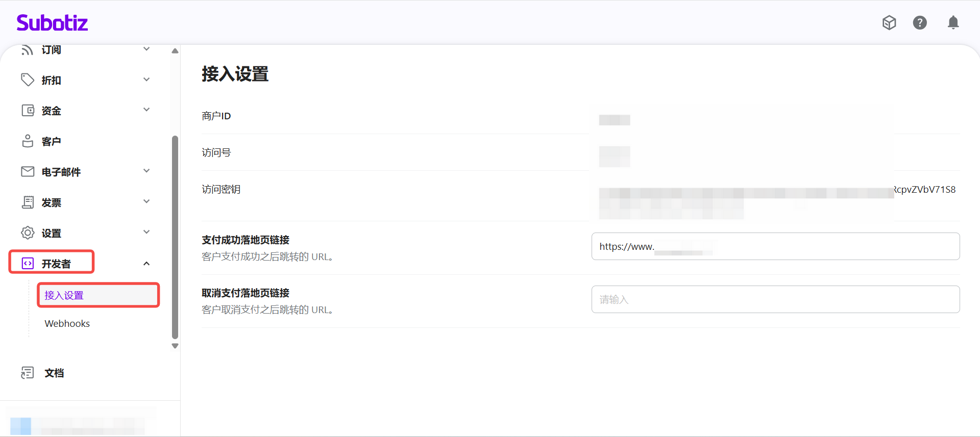
Task: Collapse the 开发者 menu chevron
Action: [x=146, y=264]
